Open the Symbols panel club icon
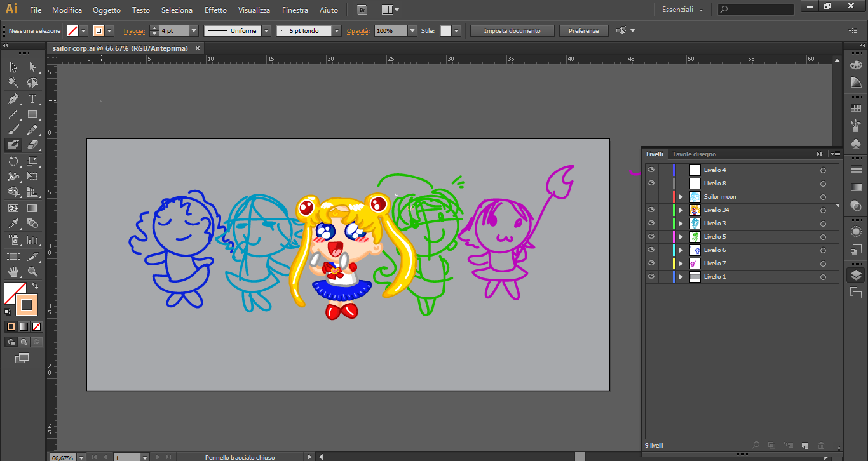 click(856, 144)
